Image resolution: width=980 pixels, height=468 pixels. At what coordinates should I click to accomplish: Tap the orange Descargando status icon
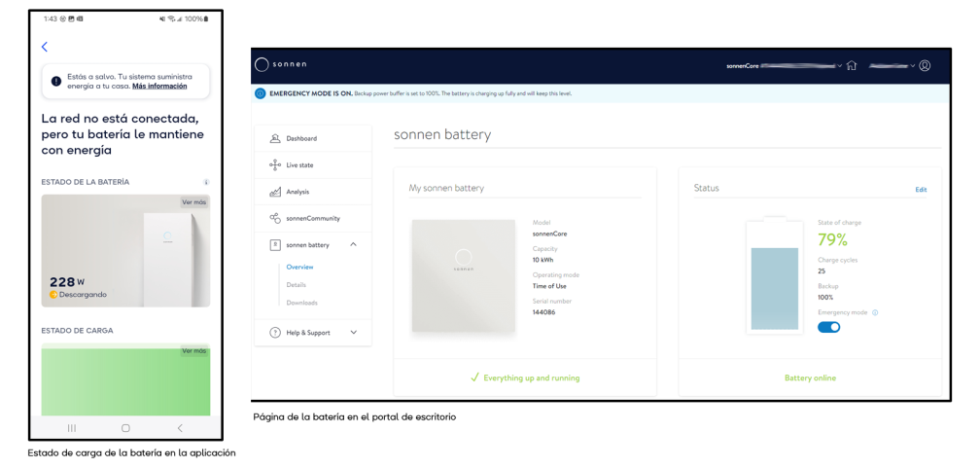click(53, 294)
